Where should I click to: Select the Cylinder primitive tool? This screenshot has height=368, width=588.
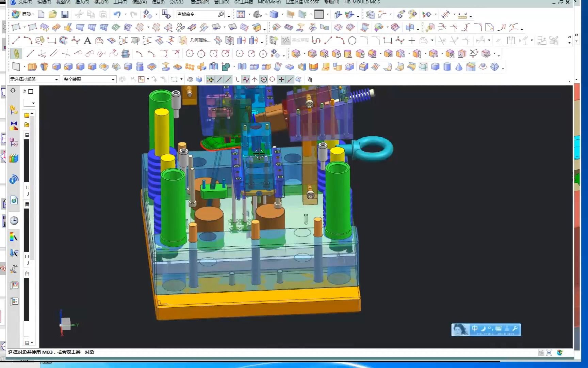click(447, 66)
